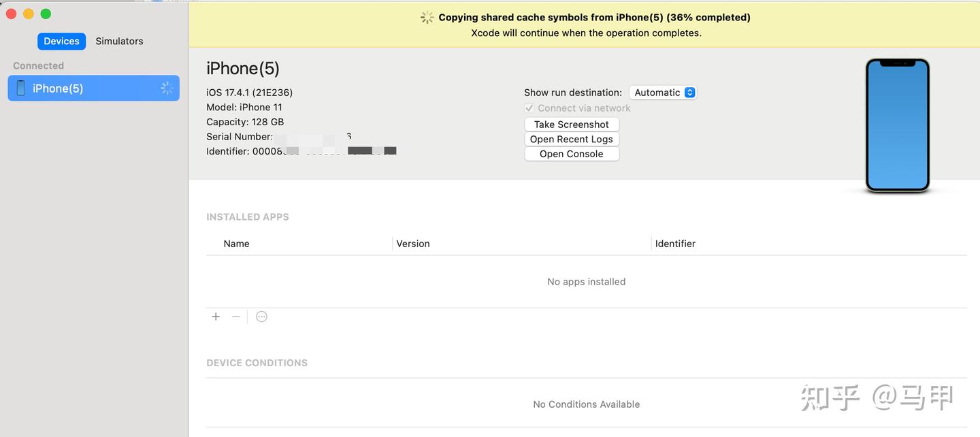Click the green full-screen window button
This screenshot has width=980, height=437.
[x=46, y=14]
